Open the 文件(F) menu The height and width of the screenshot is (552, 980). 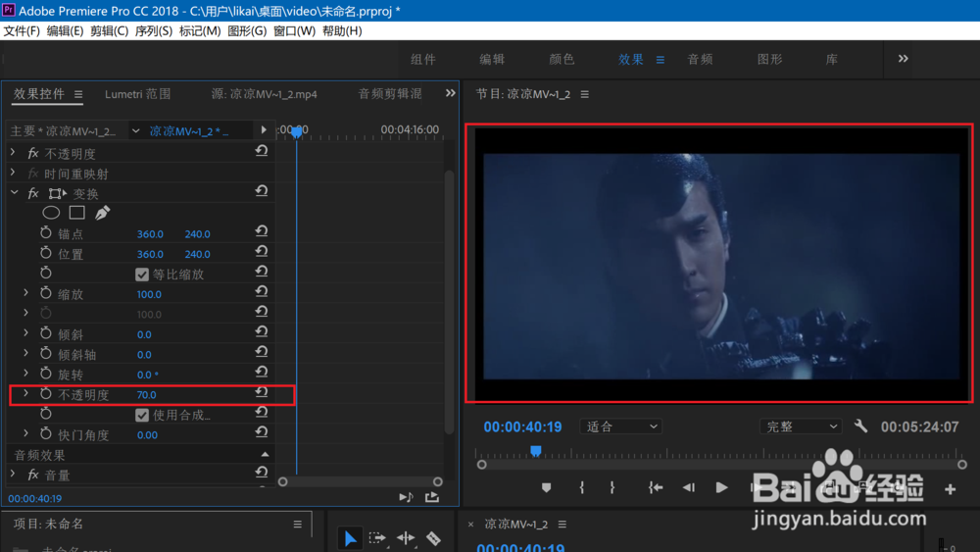pyautogui.click(x=22, y=30)
